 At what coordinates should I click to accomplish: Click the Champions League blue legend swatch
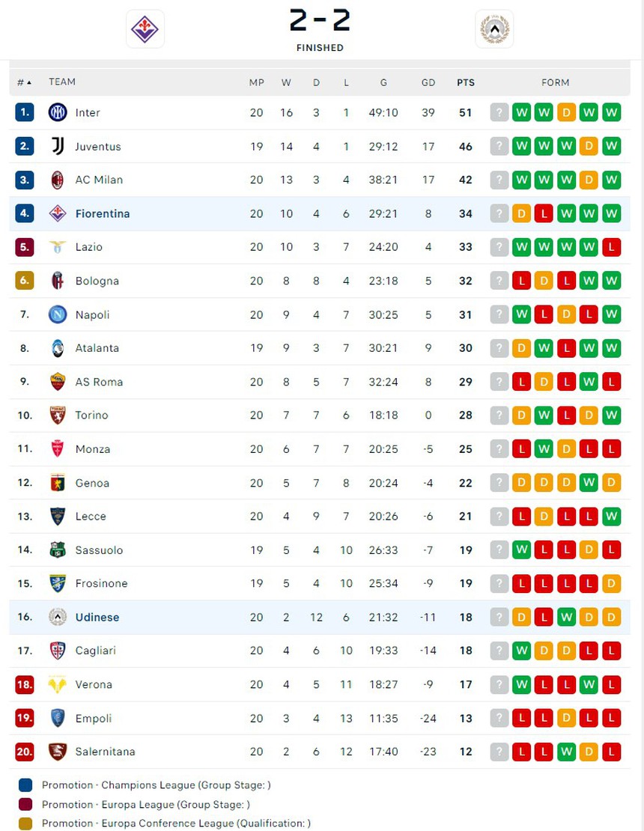pyautogui.click(x=23, y=786)
